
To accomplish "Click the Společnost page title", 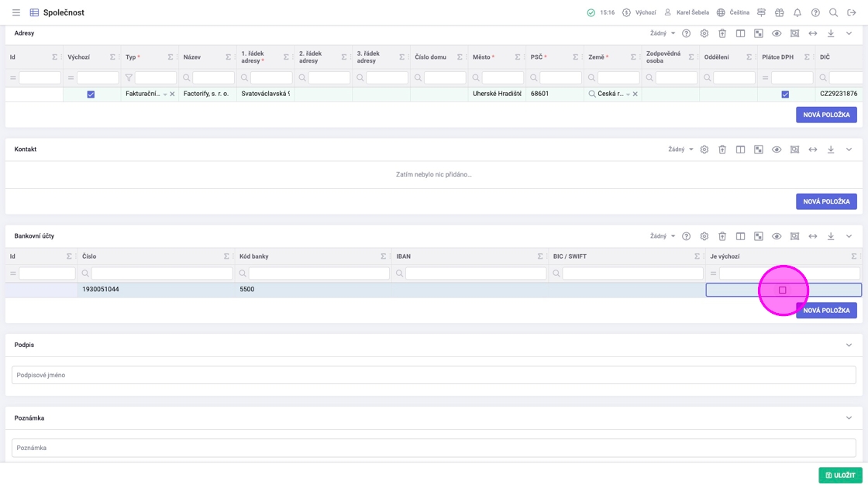I will (64, 12).
